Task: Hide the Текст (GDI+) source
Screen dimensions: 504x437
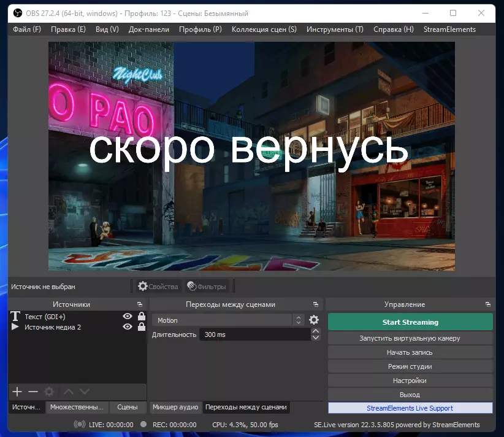Action: point(128,317)
